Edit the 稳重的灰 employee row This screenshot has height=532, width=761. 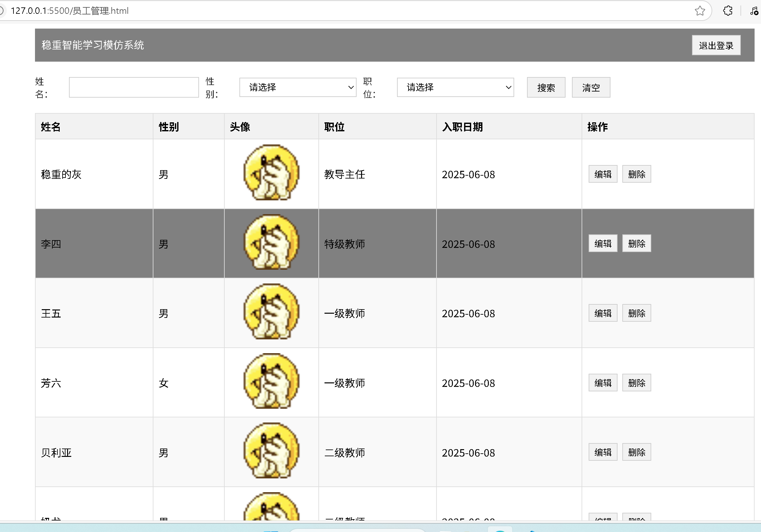[x=602, y=174]
